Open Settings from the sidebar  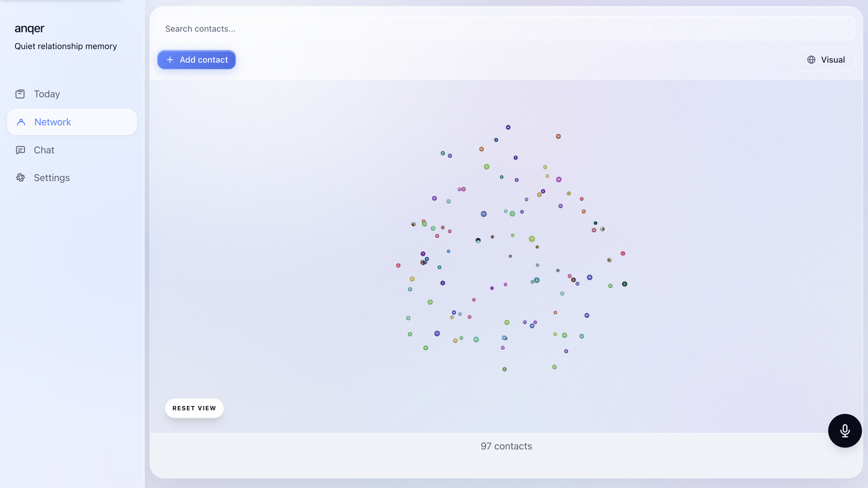[52, 177]
